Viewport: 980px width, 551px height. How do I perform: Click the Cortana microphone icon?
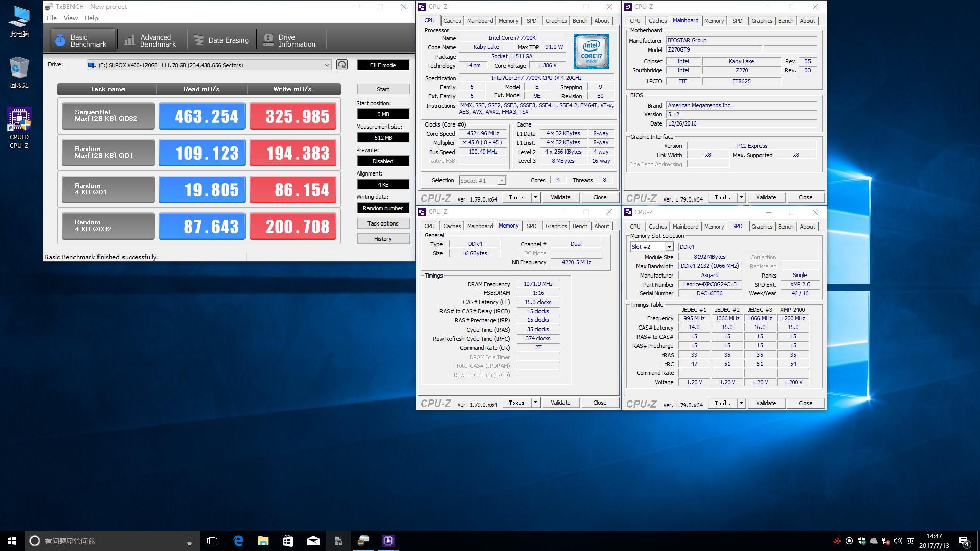tap(189, 541)
